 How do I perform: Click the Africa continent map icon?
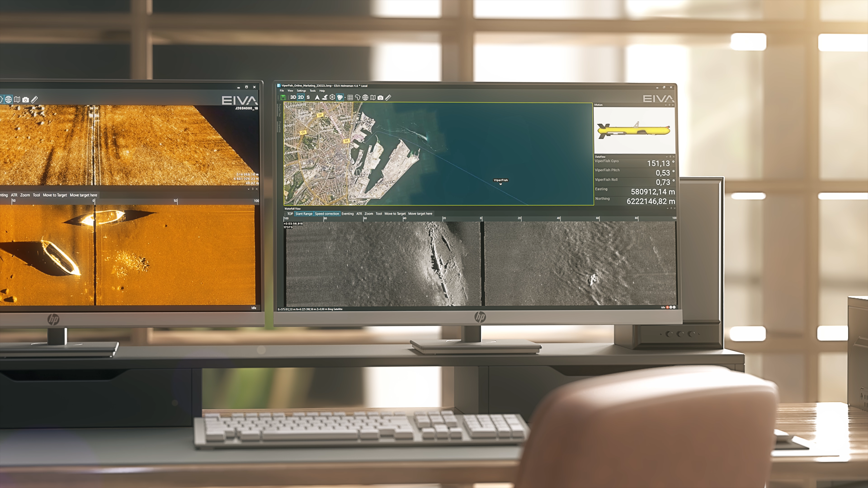358,98
